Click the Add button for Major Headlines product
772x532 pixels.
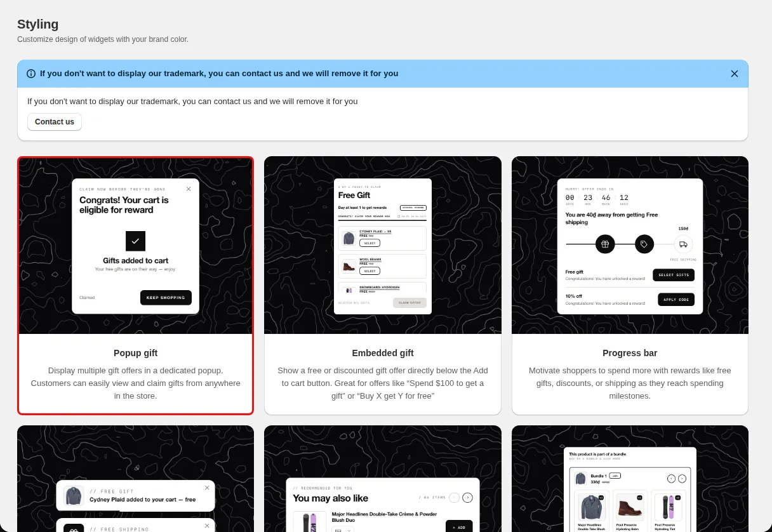pos(459,527)
